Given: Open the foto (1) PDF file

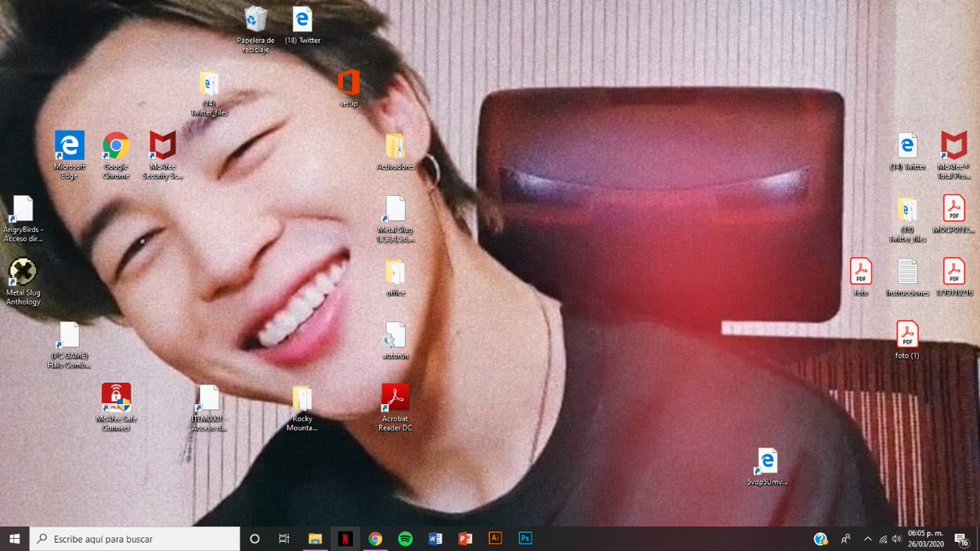Looking at the screenshot, I should click(907, 335).
